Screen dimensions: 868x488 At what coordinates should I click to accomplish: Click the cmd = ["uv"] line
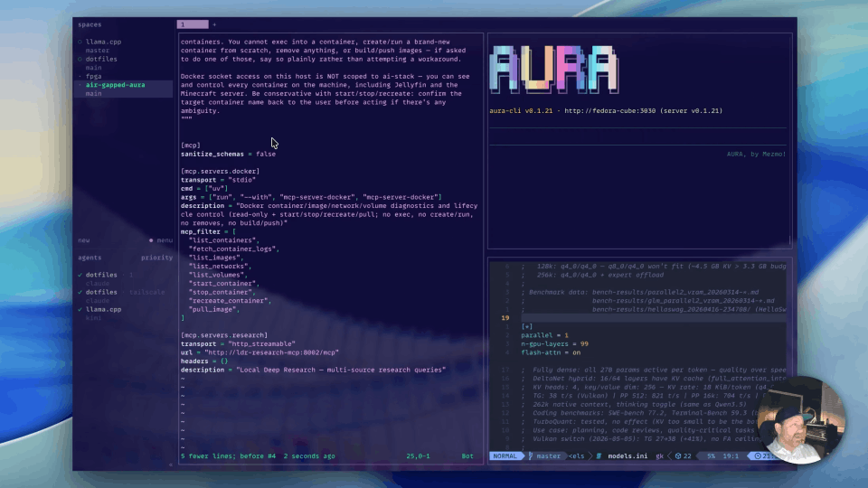tap(204, 188)
